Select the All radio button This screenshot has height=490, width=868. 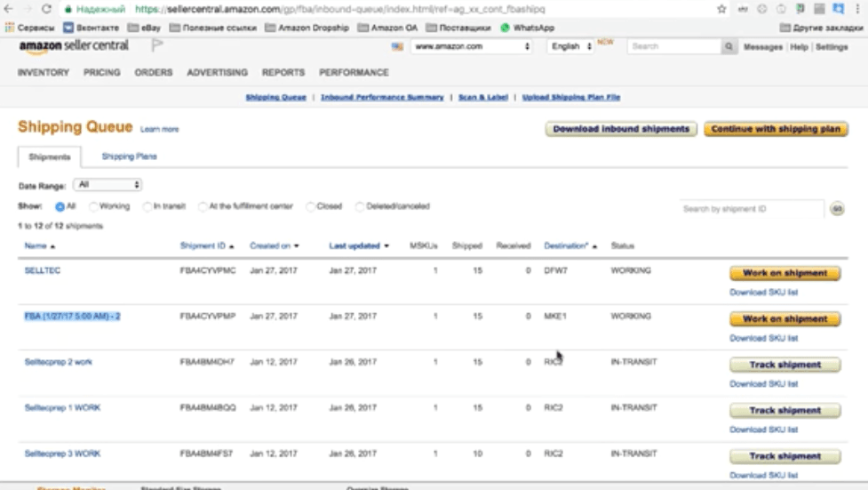click(60, 206)
